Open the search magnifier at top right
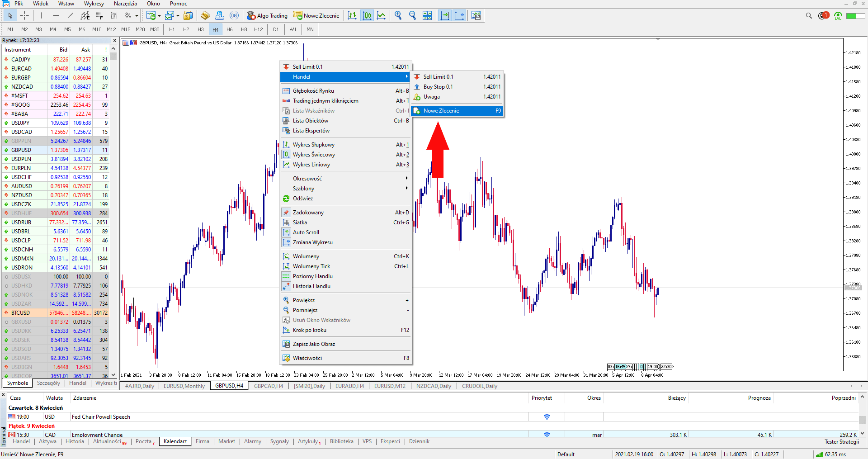 tap(809, 15)
